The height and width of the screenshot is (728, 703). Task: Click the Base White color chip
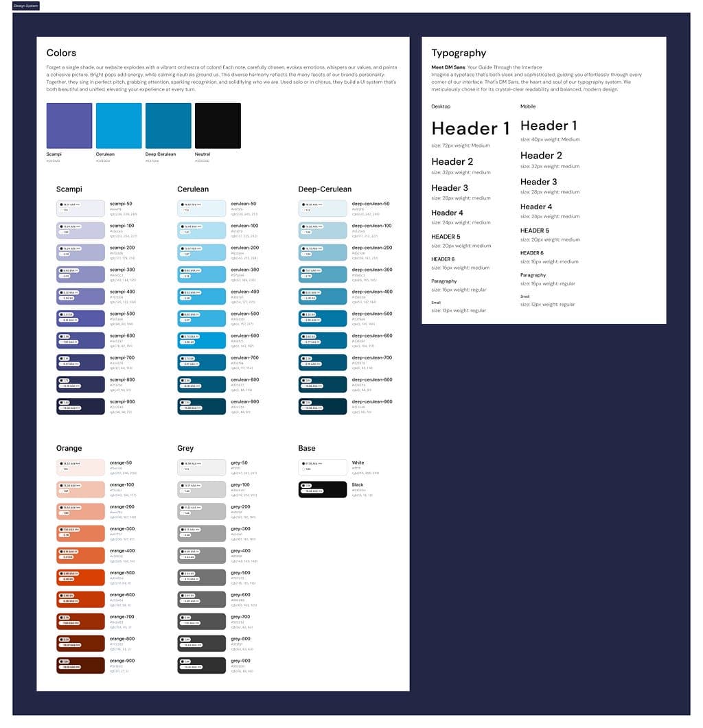click(x=323, y=467)
